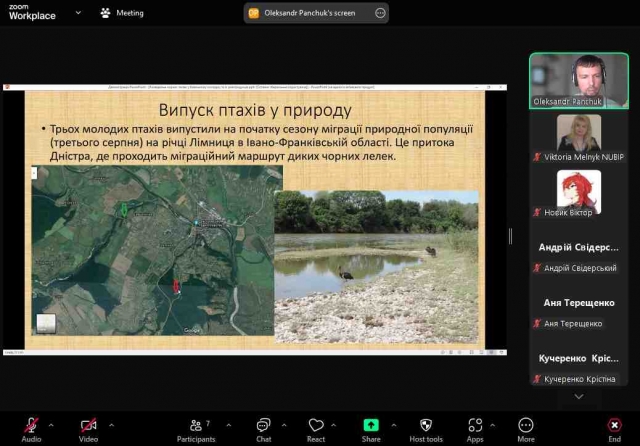Viewport: 640px width, 446px height.
Task: Click Oleksandr Panchuk's video tile
Action: [579, 80]
